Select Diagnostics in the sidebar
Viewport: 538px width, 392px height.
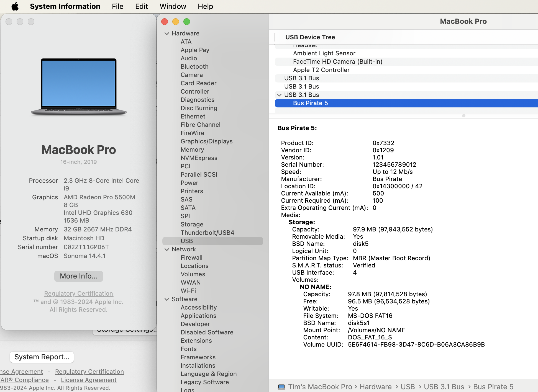pyautogui.click(x=198, y=100)
